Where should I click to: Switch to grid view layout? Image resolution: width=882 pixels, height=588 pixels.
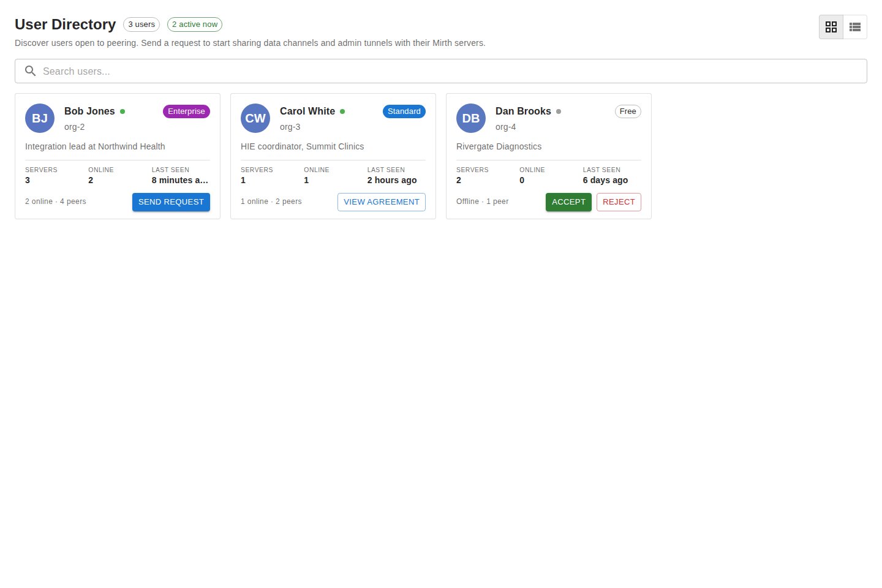pyautogui.click(x=831, y=27)
